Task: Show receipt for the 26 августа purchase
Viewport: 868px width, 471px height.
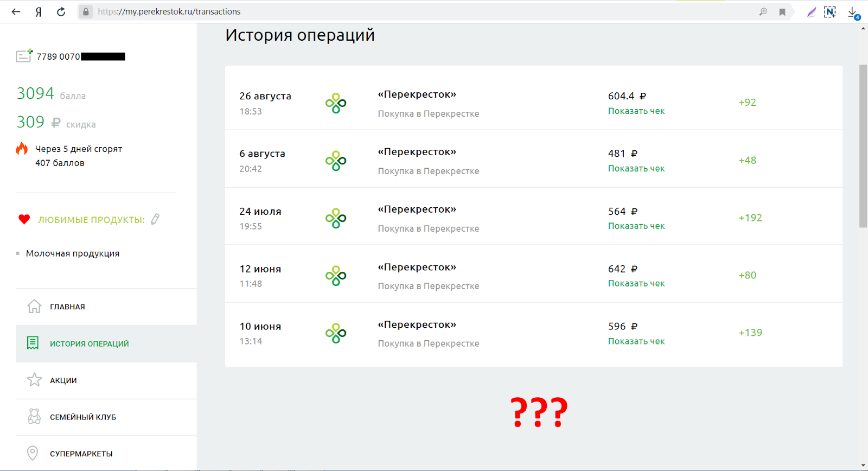Action: click(636, 111)
